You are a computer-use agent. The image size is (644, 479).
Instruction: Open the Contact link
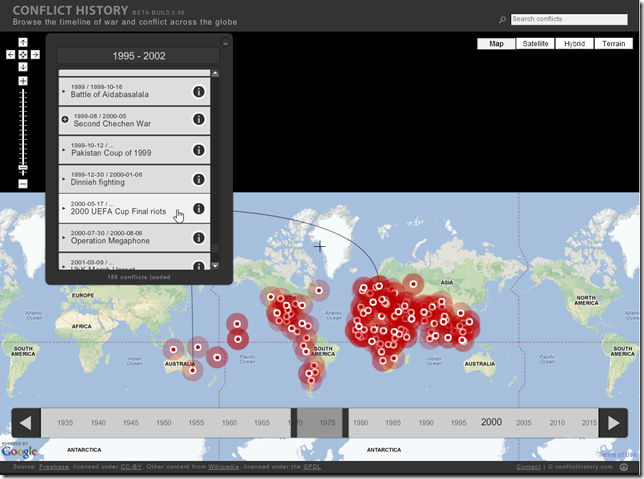click(x=529, y=467)
